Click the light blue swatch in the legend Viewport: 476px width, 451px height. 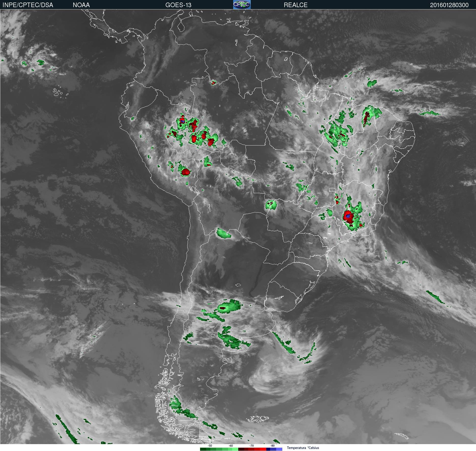coord(279,449)
